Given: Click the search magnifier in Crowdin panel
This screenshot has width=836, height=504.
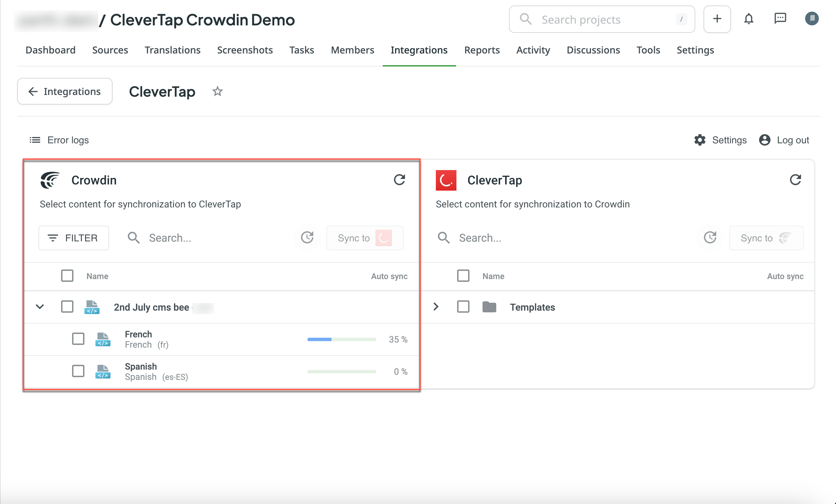Looking at the screenshot, I should (133, 238).
